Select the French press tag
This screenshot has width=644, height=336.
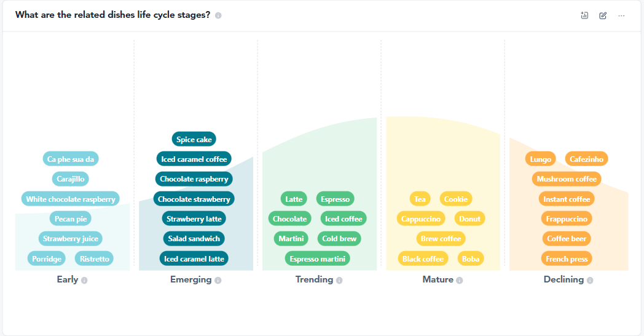(x=567, y=258)
